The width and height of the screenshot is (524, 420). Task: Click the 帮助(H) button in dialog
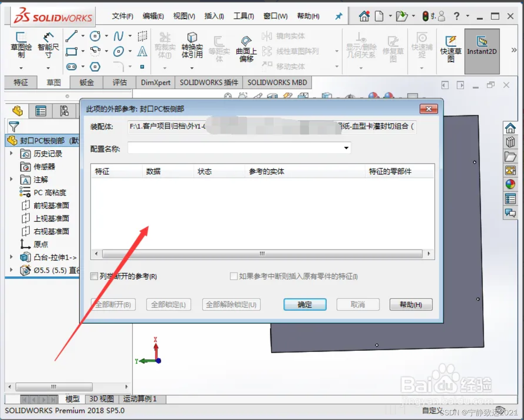pos(411,304)
